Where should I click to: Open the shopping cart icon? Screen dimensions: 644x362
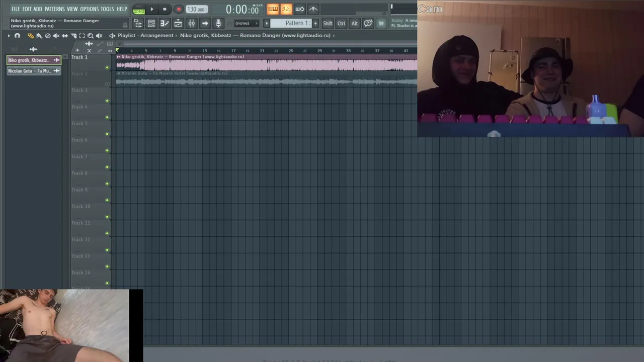pyautogui.click(x=381, y=23)
